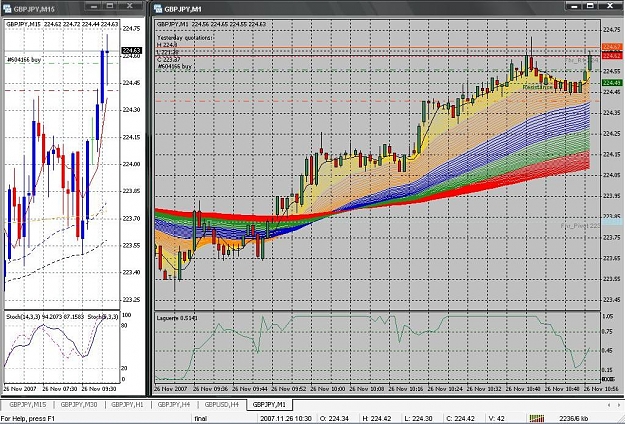The image size is (625, 424).
Task: Open the GBPJPY,H1 chart tab
Action: pos(127,404)
